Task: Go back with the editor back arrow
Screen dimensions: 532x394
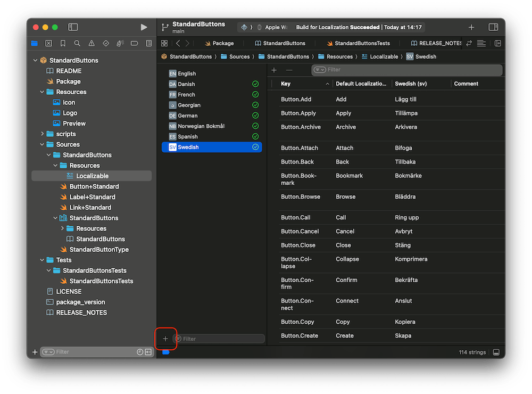Action: point(178,43)
